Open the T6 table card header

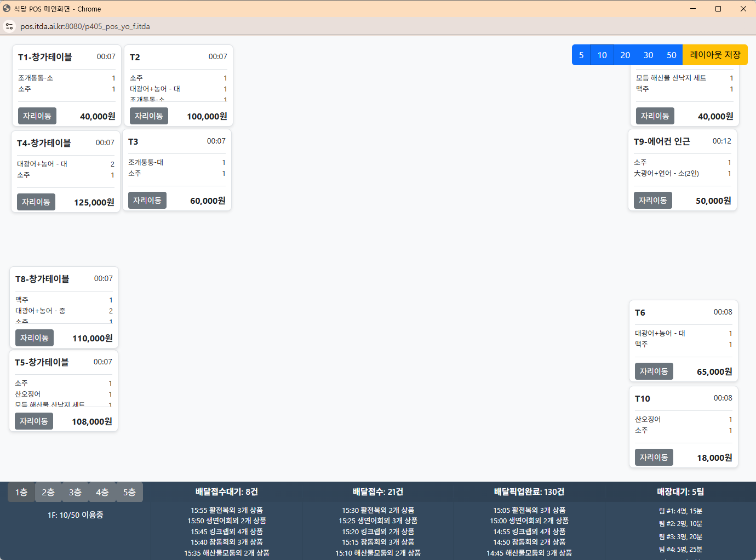tap(640, 312)
